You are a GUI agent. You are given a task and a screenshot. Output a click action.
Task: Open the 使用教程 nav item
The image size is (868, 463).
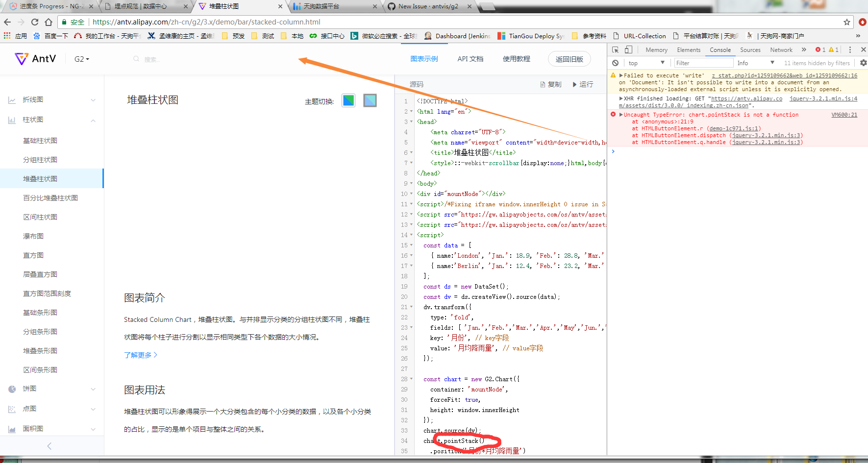click(517, 59)
